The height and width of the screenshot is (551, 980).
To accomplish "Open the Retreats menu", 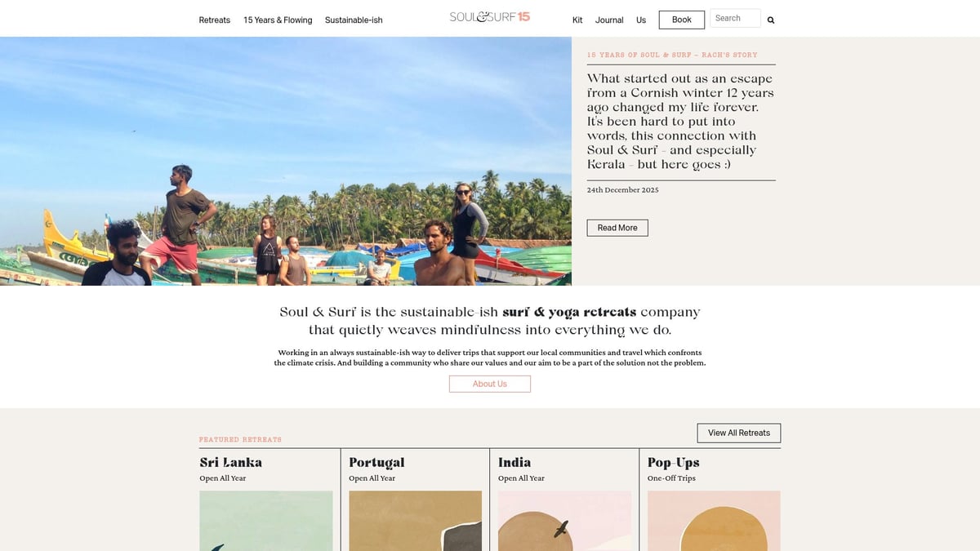I will coord(215,20).
